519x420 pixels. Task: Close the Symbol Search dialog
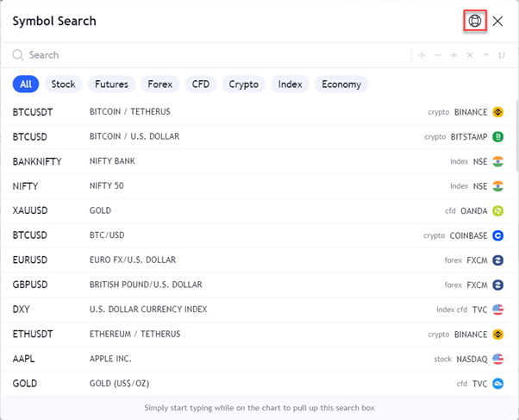(497, 22)
